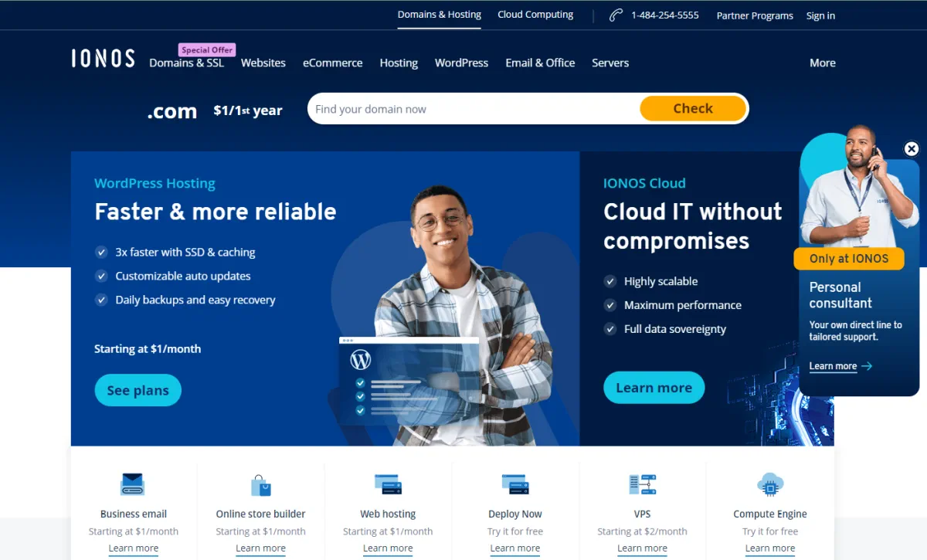Click Learn more button under IONOS Cloud
The image size is (927, 560).
pos(654,388)
